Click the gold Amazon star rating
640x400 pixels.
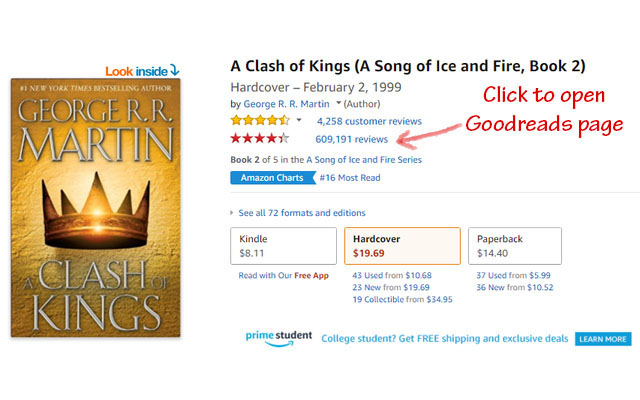260,120
